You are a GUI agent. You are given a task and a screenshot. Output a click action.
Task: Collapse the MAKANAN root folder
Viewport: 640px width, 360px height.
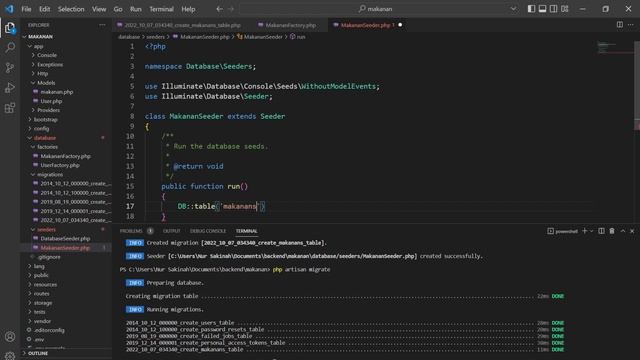[67, 37]
